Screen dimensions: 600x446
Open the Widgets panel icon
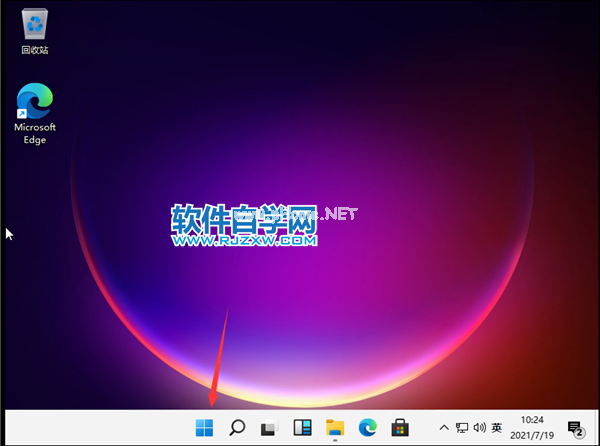(302, 428)
